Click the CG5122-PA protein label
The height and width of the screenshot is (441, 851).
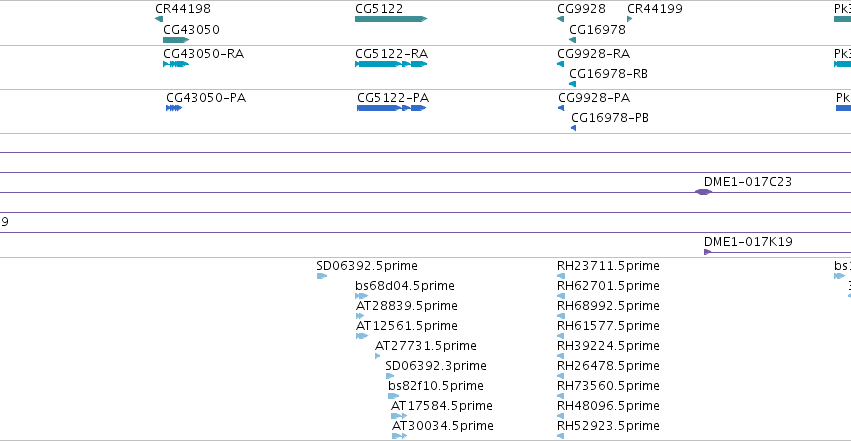tap(393, 98)
